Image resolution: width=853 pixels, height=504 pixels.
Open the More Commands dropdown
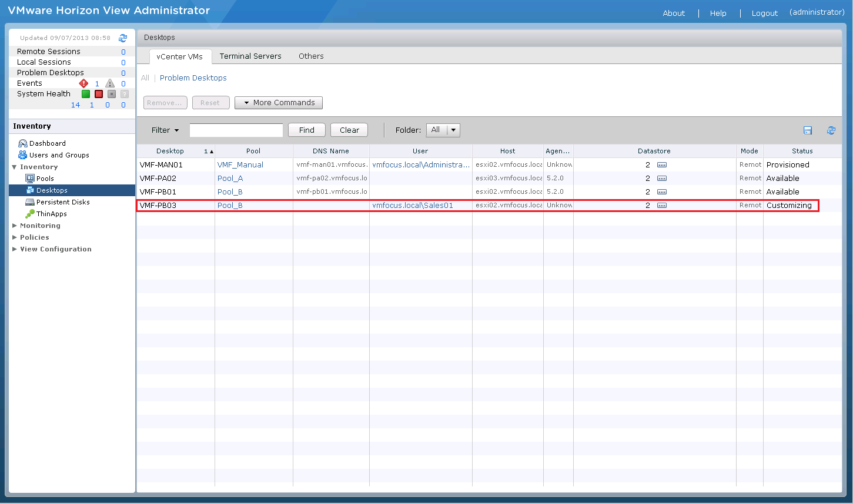[x=279, y=103]
